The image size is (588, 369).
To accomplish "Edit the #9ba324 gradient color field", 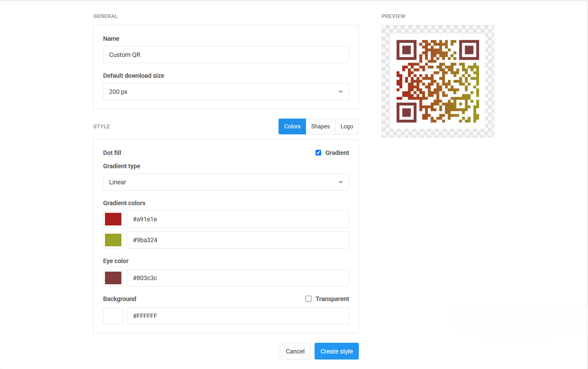I will [x=238, y=240].
